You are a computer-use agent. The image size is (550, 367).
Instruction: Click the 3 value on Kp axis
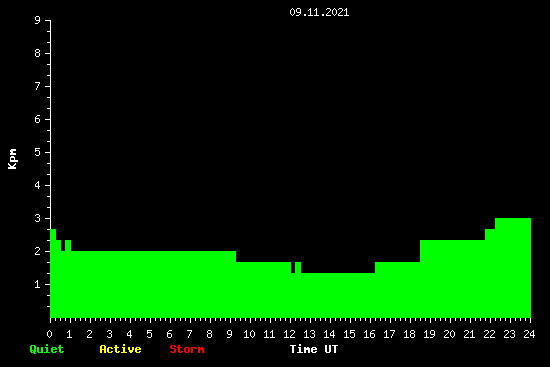38,218
